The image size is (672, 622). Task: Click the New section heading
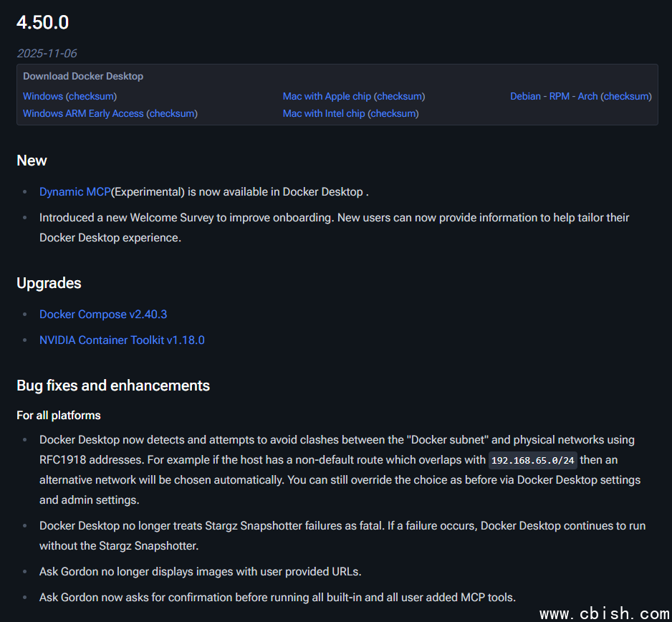[x=32, y=161]
